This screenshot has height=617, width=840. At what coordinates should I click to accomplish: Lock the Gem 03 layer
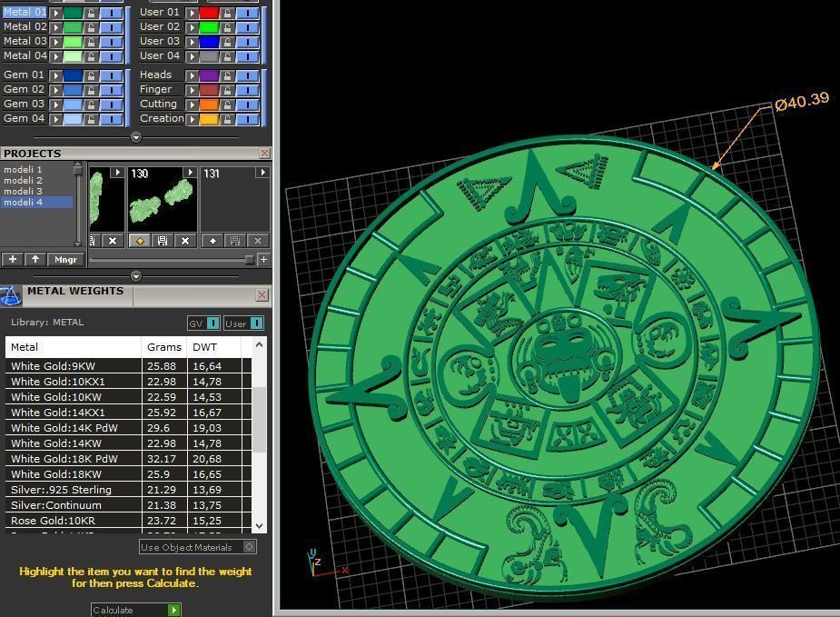(x=92, y=104)
